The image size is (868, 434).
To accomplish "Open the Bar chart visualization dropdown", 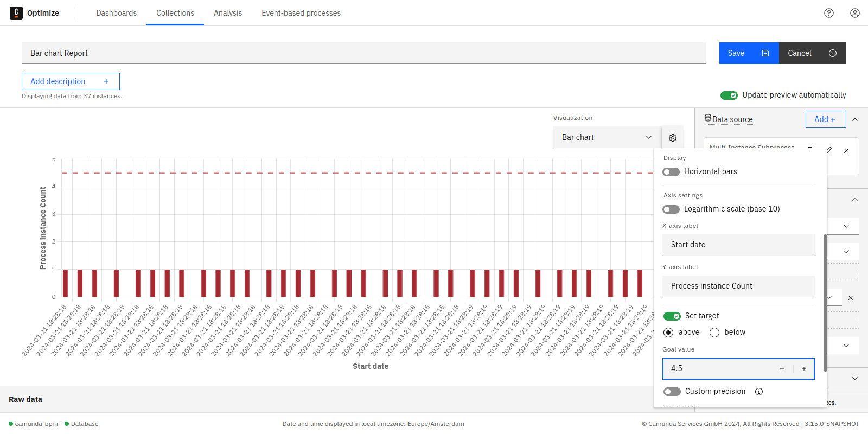I will tap(607, 137).
